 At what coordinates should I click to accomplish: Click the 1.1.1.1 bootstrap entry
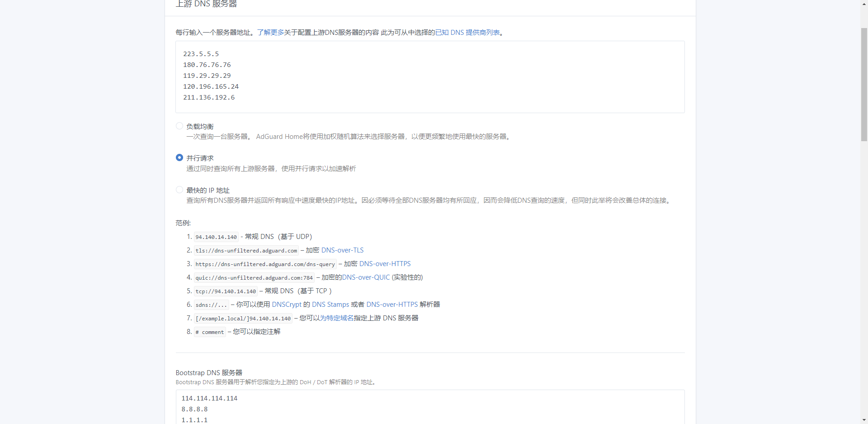click(x=194, y=420)
